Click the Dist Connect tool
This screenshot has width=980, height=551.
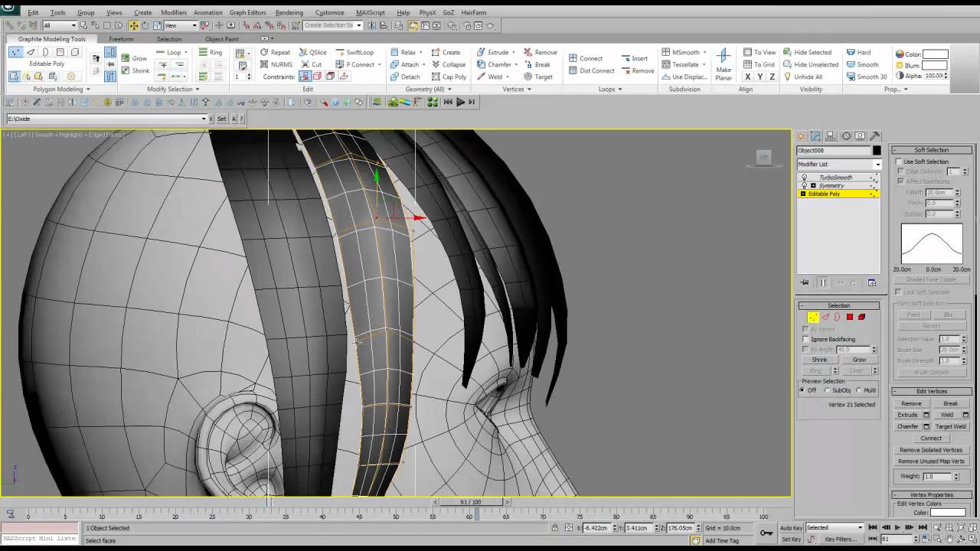[x=592, y=70]
